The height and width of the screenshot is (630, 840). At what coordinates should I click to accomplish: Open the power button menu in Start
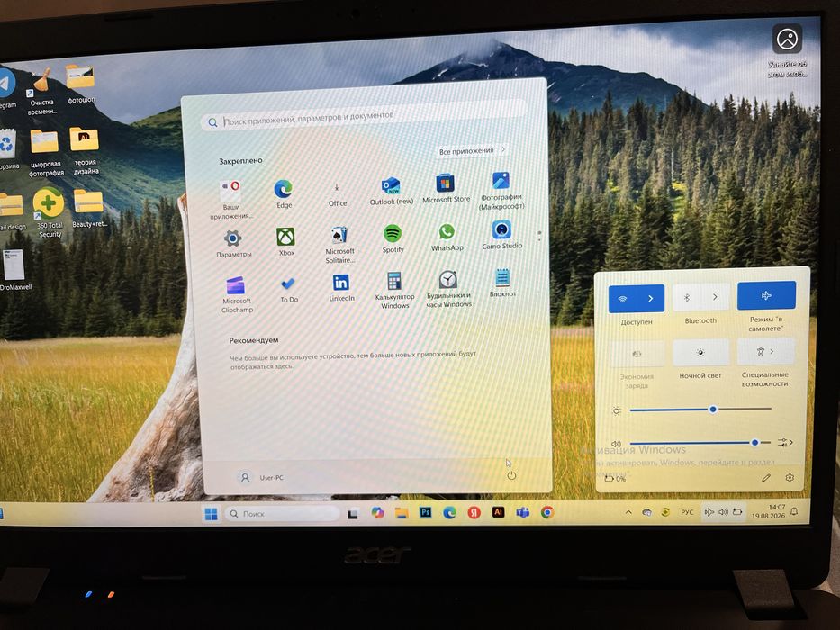[x=511, y=475]
